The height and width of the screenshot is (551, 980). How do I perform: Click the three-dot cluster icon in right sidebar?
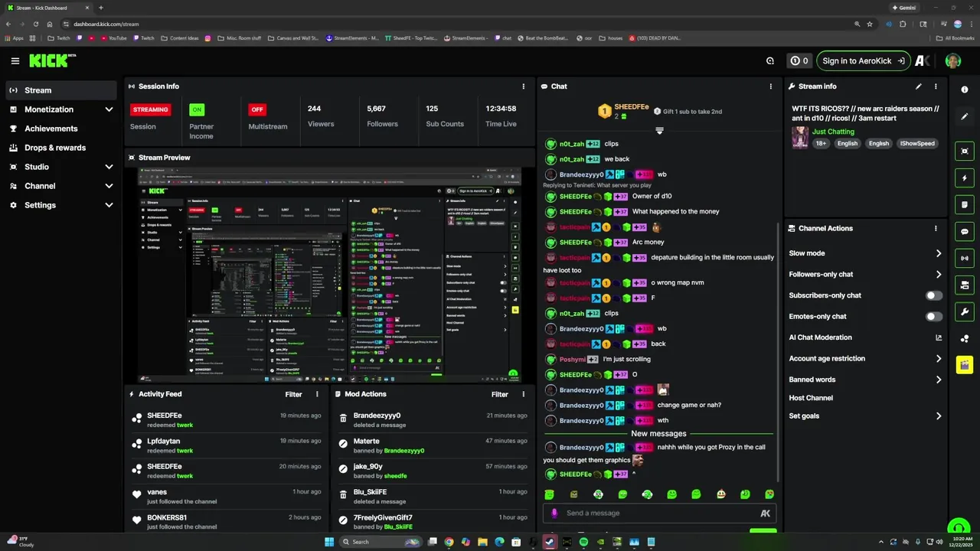[x=965, y=338]
